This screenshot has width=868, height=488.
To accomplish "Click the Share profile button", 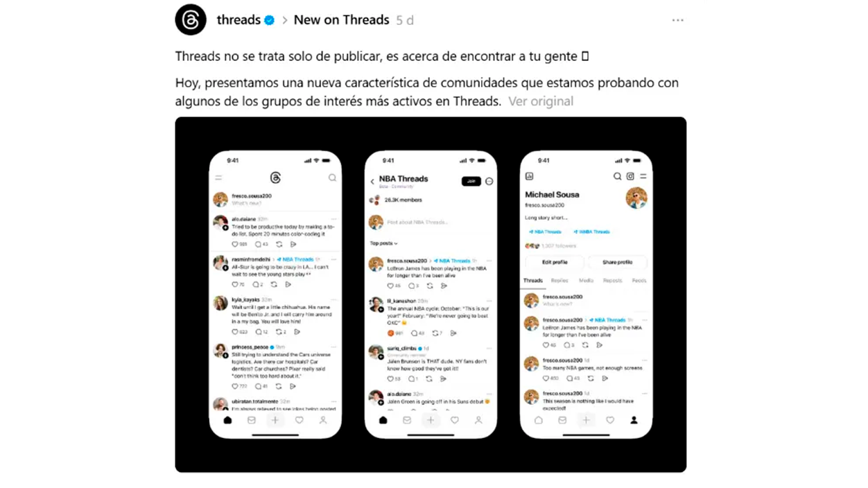I will tap(617, 262).
